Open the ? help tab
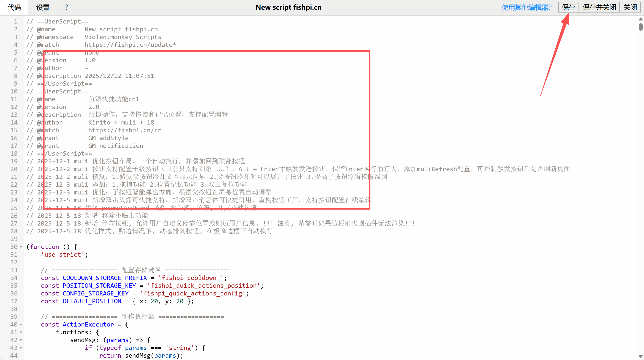The width and height of the screenshot is (644, 360). coord(66,7)
